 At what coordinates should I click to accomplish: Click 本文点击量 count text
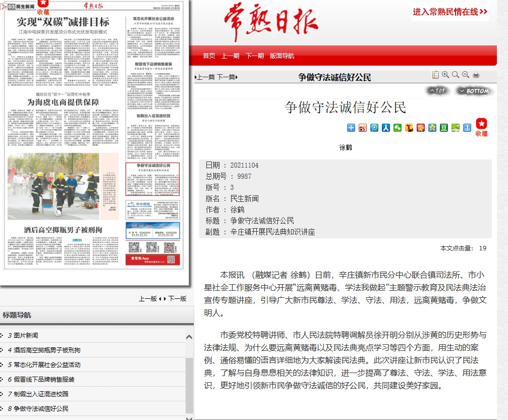click(x=463, y=248)
